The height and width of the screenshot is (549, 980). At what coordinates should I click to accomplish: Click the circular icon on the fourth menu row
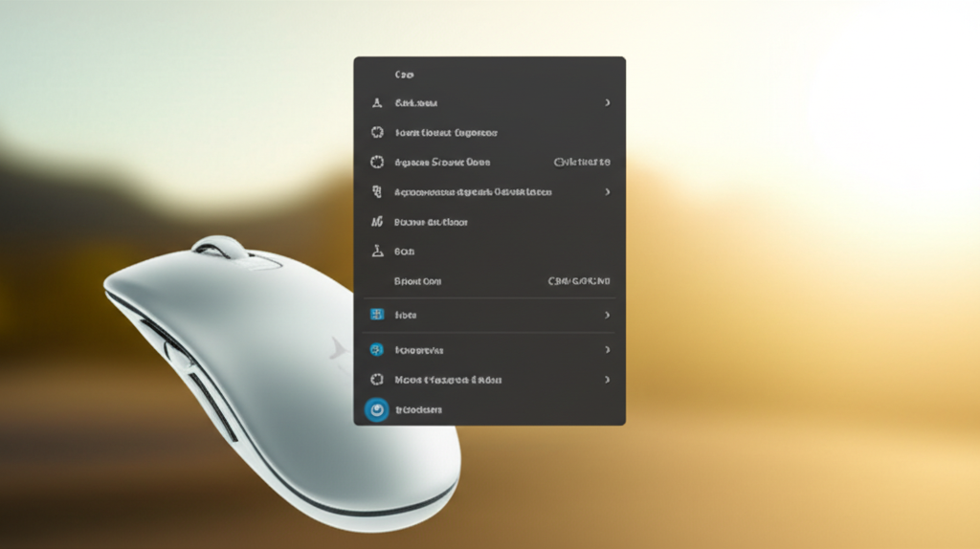(376, 163)
